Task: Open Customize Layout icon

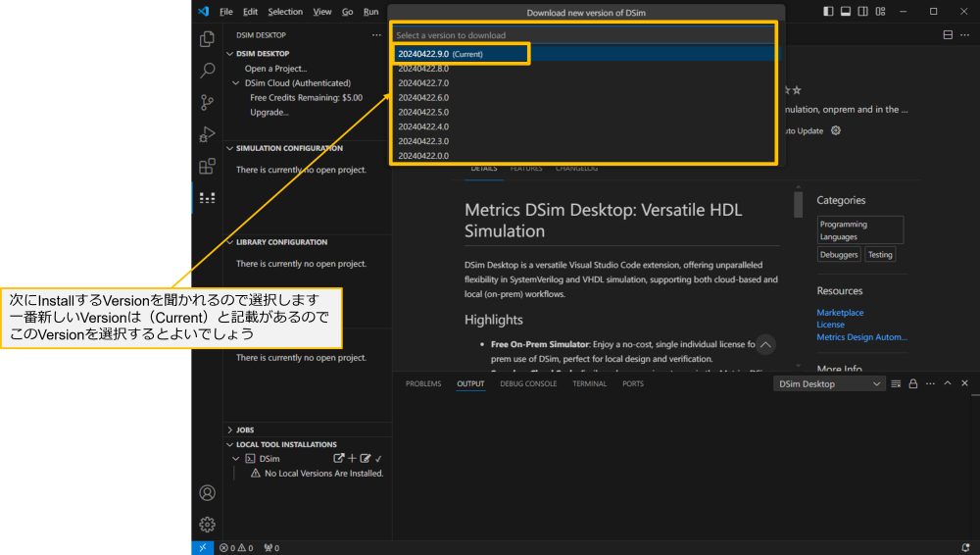Action: (881, 11)
